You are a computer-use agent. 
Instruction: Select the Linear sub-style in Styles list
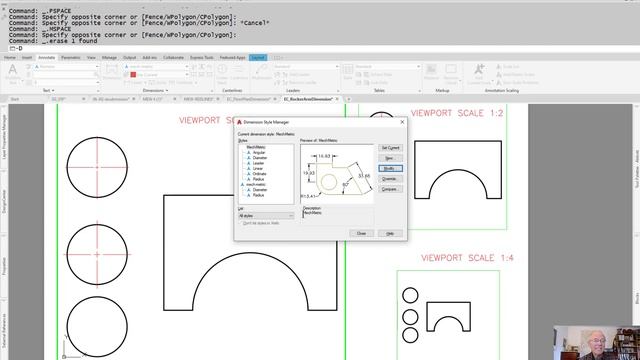[258, 168]
